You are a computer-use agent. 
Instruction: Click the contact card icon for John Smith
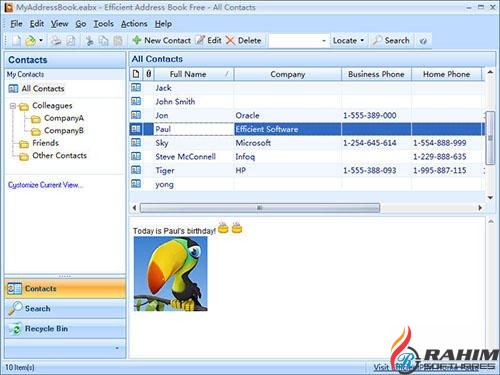pyautogui.click(x=136, y=101)
